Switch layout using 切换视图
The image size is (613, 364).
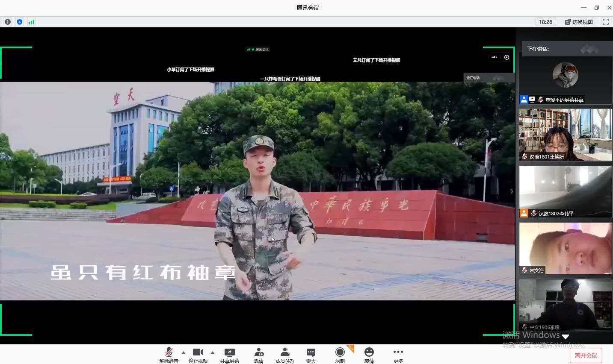coord(579,22)
